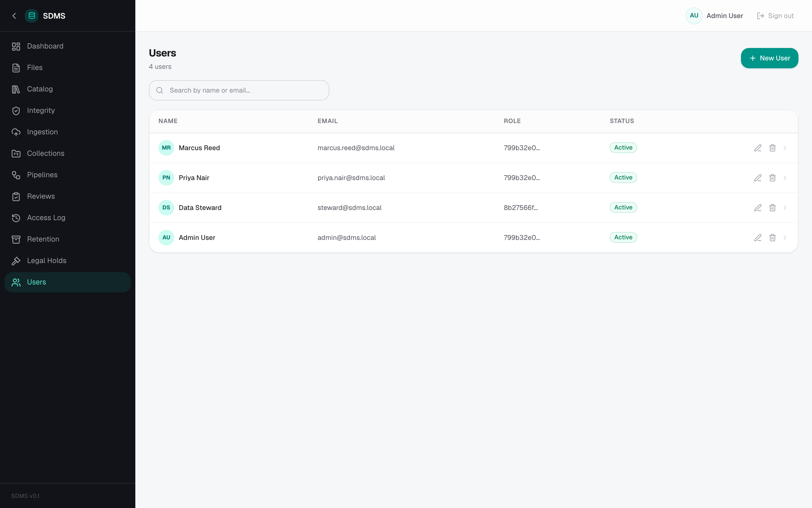Navigate to Integrity page
This screenshot has width=812, height=508.
[x=67, y=111]
